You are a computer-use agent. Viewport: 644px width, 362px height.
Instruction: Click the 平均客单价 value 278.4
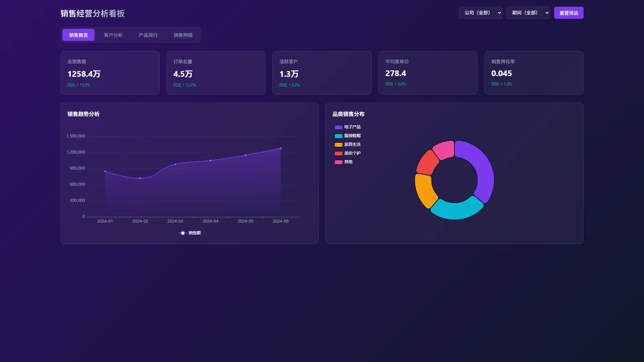coord(396,73)
